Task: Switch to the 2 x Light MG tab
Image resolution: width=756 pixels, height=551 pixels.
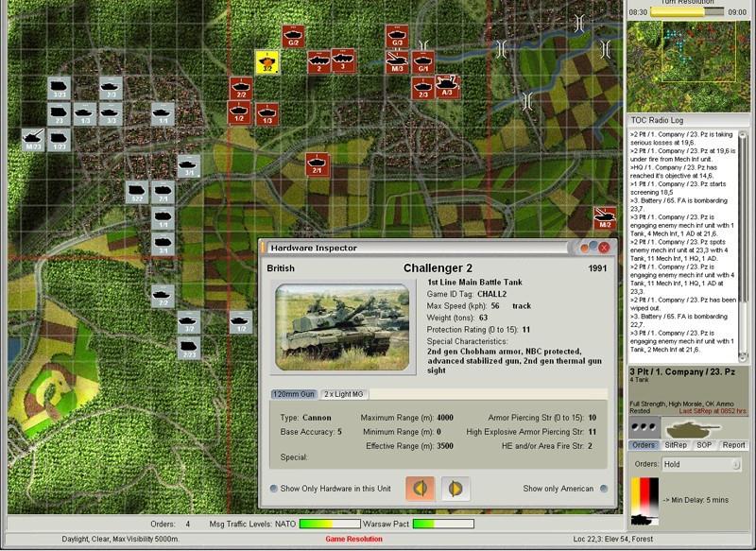Action: pos(345,392)
